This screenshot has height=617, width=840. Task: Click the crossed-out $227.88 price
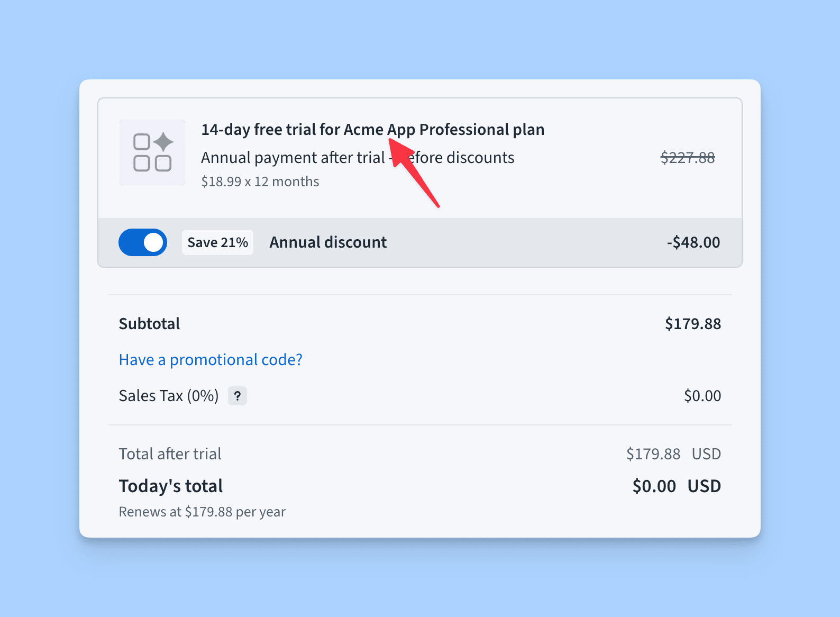[687, 158]
